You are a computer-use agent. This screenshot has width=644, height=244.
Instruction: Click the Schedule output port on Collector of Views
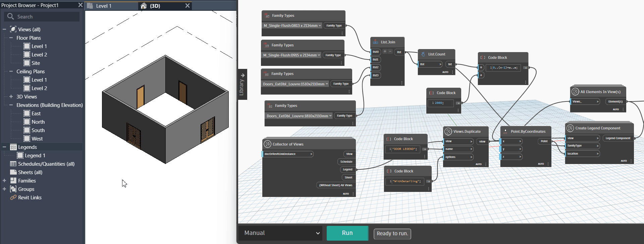(x=346, y=162)
